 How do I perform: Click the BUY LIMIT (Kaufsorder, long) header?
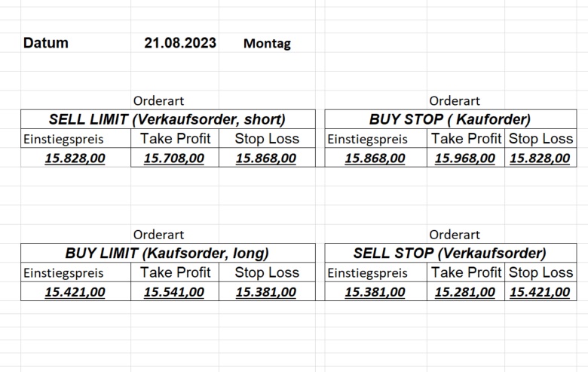167,254
